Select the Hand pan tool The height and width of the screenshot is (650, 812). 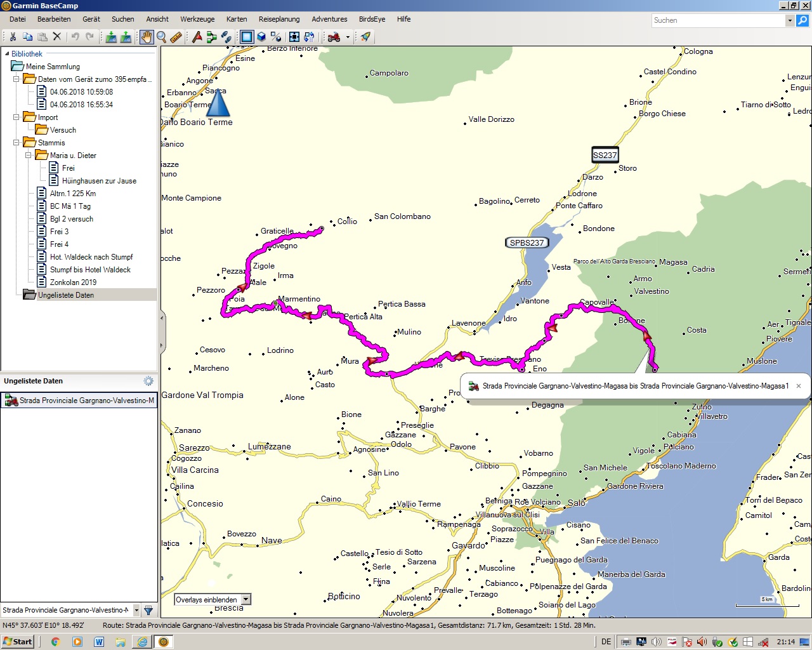point(147,37)
